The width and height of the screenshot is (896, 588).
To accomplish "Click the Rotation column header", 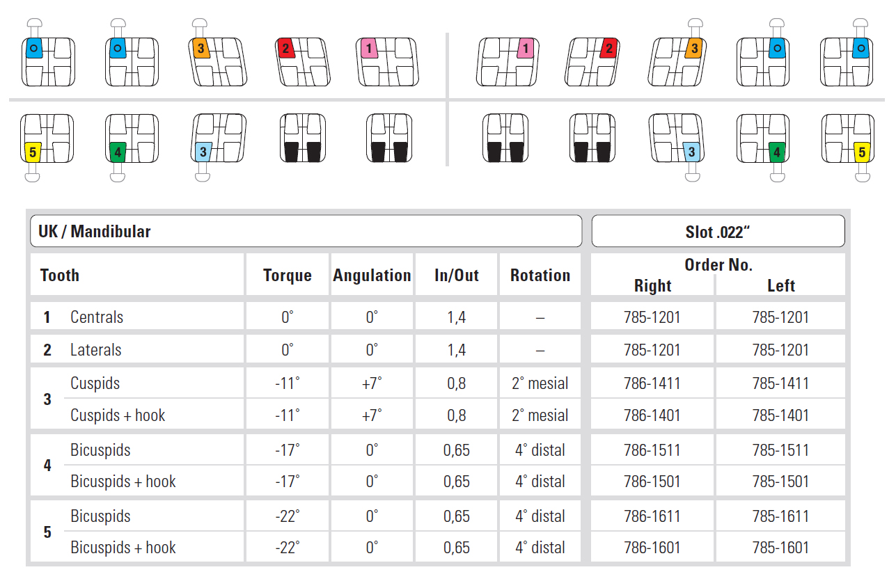I will 540,276.
